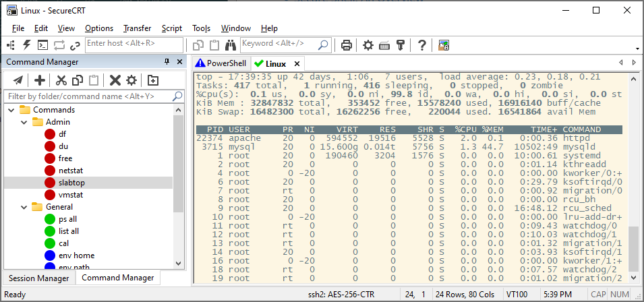Click the Quick Connect lightning bolt icon
The height and width of the screenshot is (302, 644).
point(27,45)
